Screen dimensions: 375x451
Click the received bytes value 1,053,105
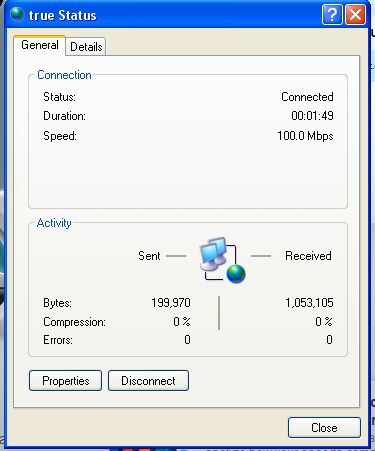pos(309,303)
